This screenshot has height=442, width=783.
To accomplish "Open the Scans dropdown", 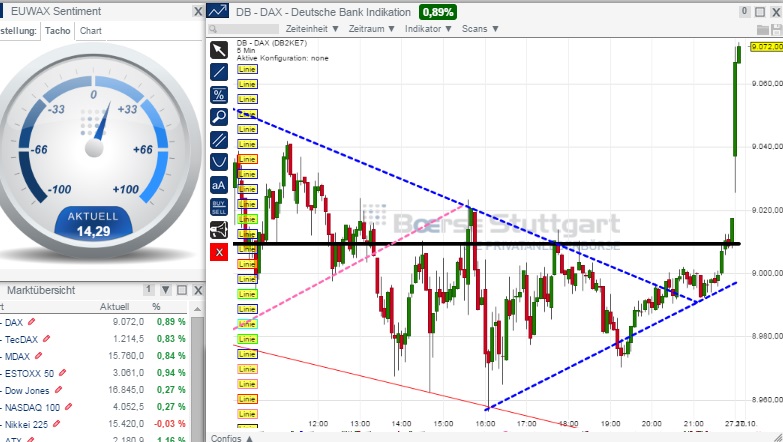I will (x=480, y=29).
